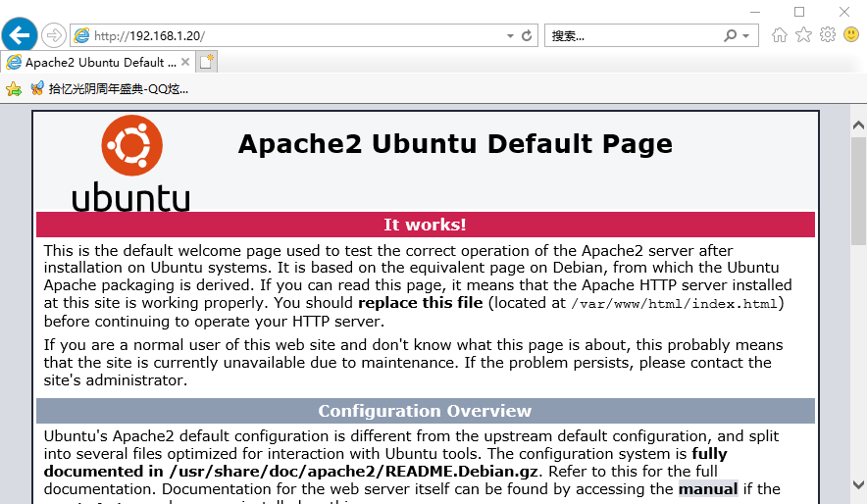Maximize the browser window

tap(799, 12)
